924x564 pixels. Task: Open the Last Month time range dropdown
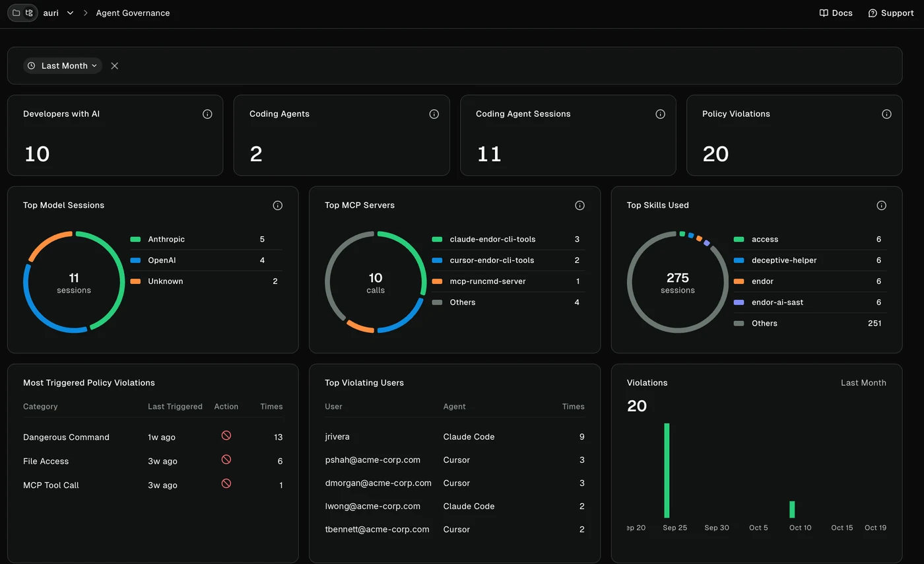coord(63,66)
